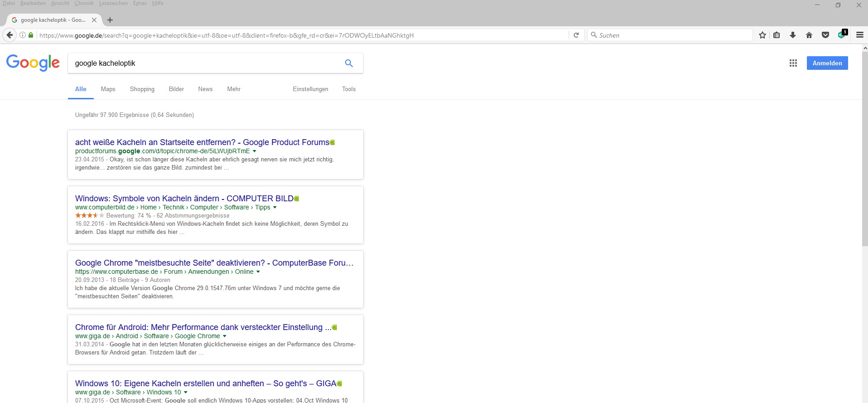
Task: Expand options for productforums.google.com result
Action: point(254,151)
